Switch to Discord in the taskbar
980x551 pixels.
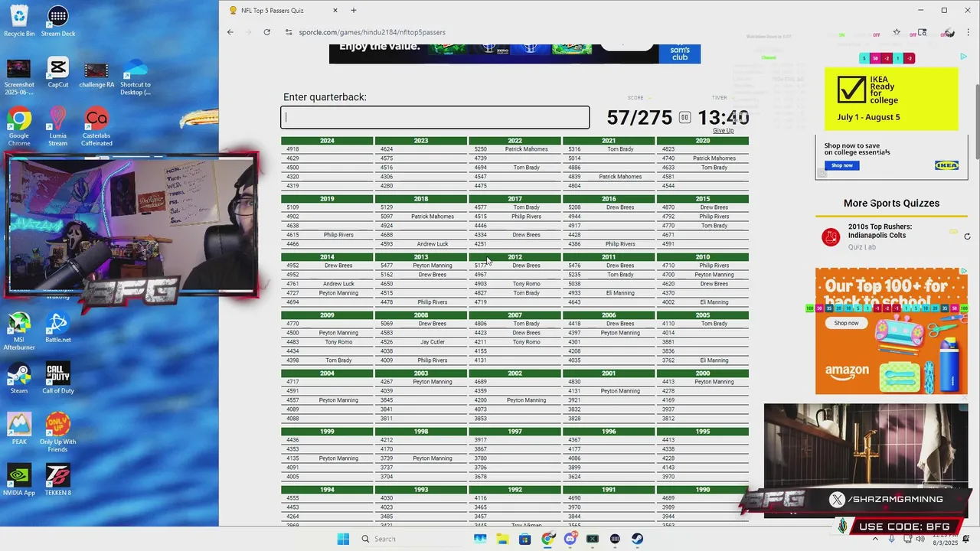[x=570, y=539]
